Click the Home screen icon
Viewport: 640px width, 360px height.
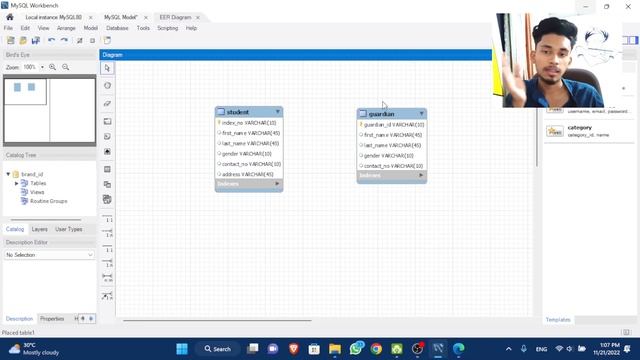point(10,17)
